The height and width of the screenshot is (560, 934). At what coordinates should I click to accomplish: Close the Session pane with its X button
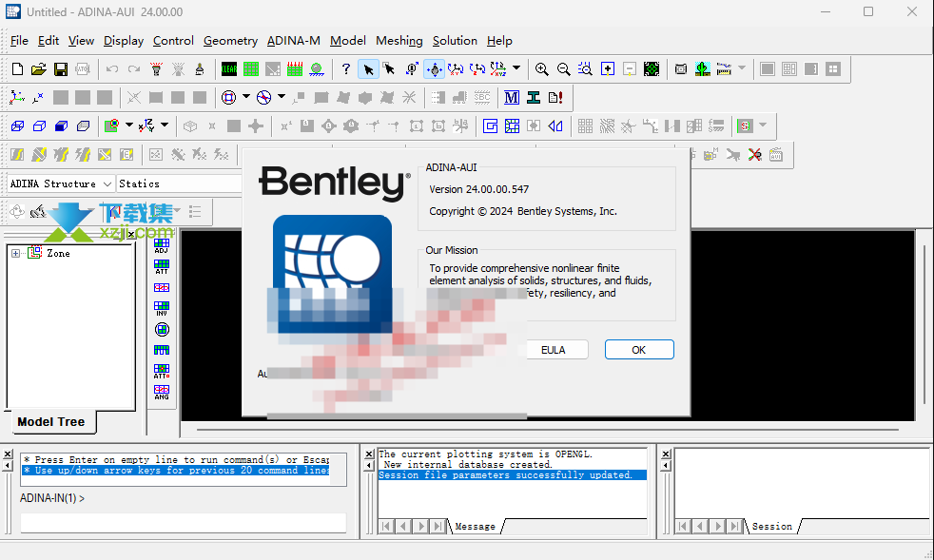[x=666, y=454]
